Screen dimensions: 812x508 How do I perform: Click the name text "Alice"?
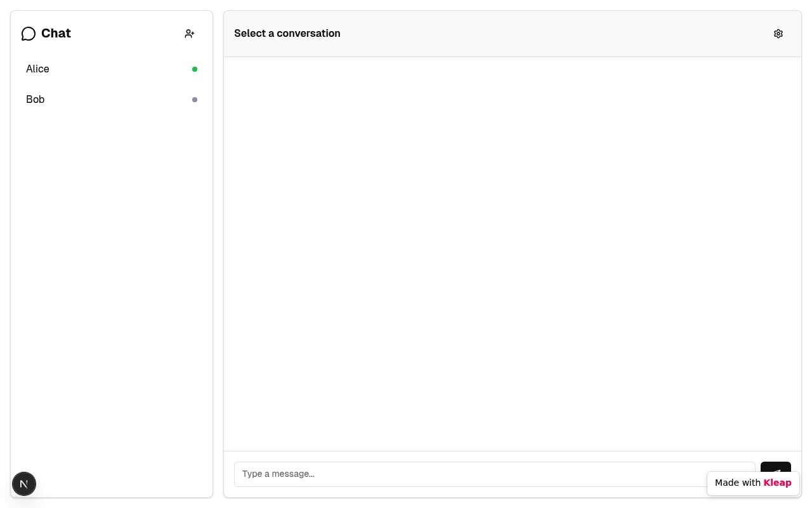37,69
